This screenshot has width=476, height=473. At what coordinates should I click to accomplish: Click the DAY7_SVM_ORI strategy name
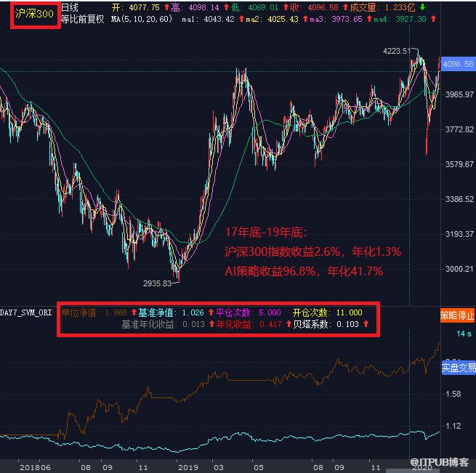click(26, 312)
